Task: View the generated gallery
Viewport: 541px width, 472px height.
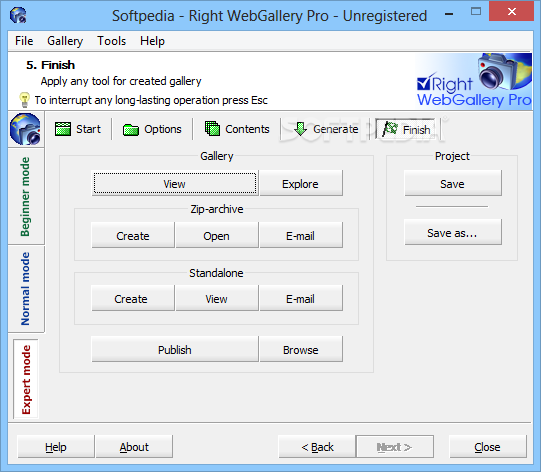Action: [x=175, y=183]
